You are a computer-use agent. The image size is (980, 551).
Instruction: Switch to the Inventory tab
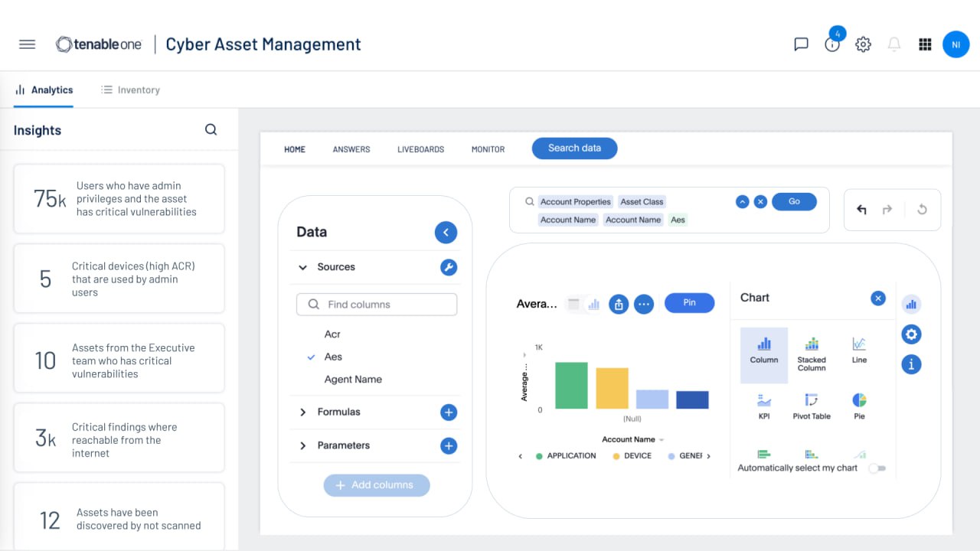coord(130,90)
